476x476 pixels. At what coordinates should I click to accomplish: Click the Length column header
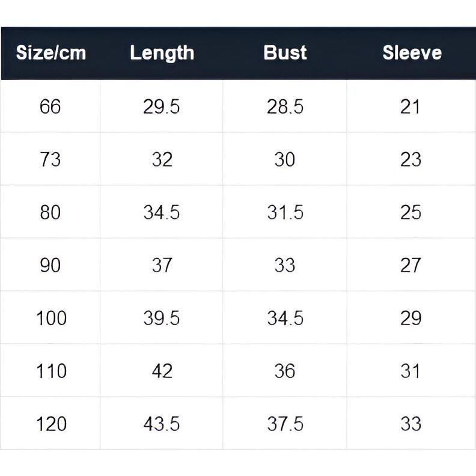click(162, 53)
